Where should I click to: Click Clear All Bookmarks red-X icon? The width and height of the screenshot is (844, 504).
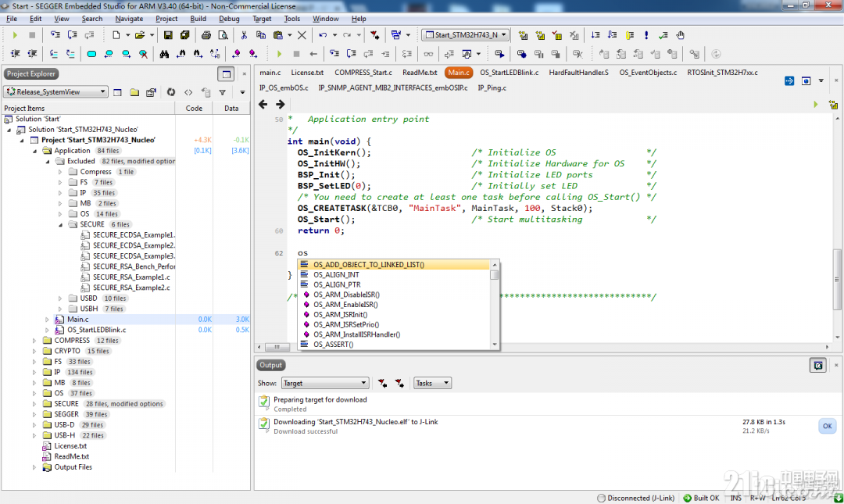point(143,54)
